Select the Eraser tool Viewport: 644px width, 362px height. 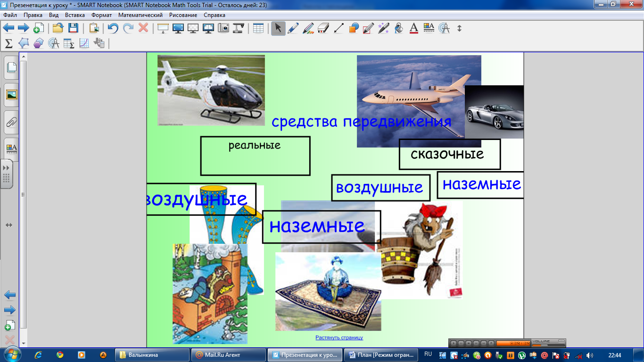323,28
